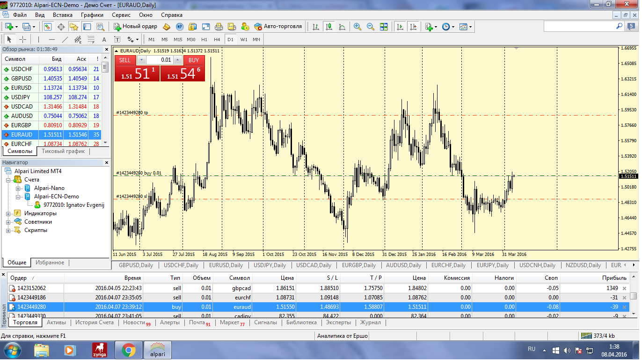Click the terminal orders vertical scrollbar
The width and height of the screenshot is (642, 364).
[633, 296]
